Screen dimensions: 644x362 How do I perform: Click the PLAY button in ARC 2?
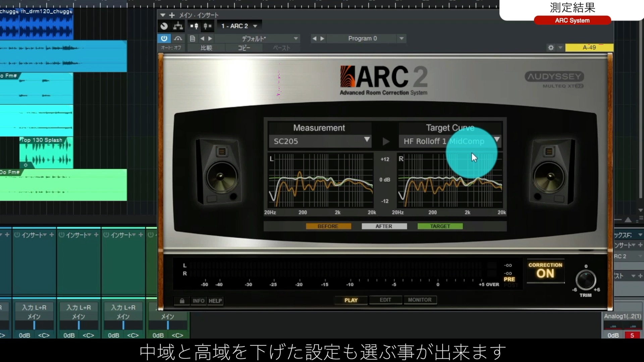[350, 300]
